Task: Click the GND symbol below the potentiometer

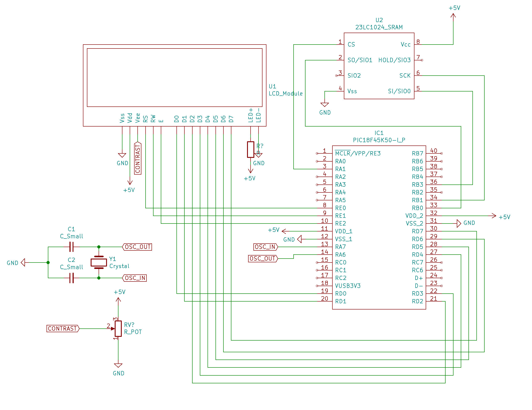Action: (118, 365)
